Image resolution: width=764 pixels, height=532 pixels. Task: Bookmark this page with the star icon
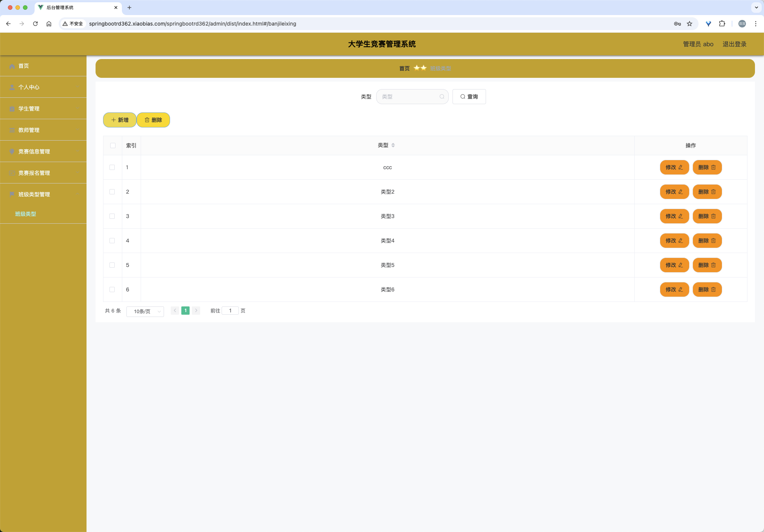point(690,24)
